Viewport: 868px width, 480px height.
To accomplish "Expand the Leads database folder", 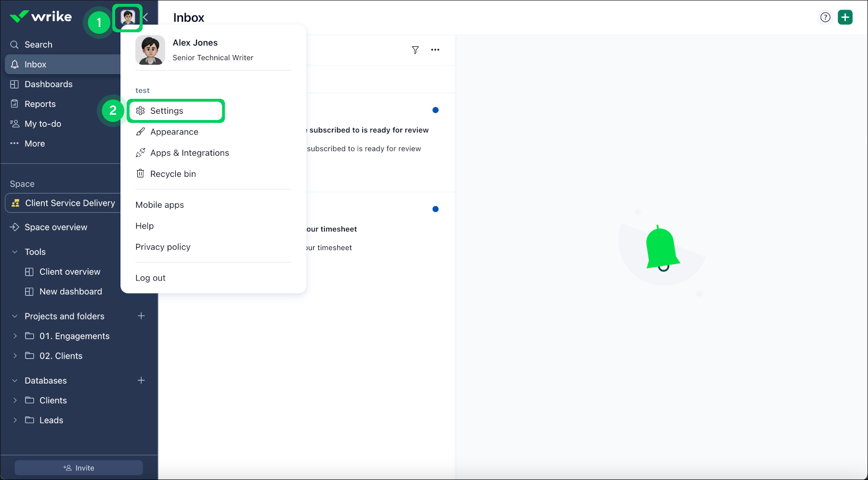I will (15, 420).
